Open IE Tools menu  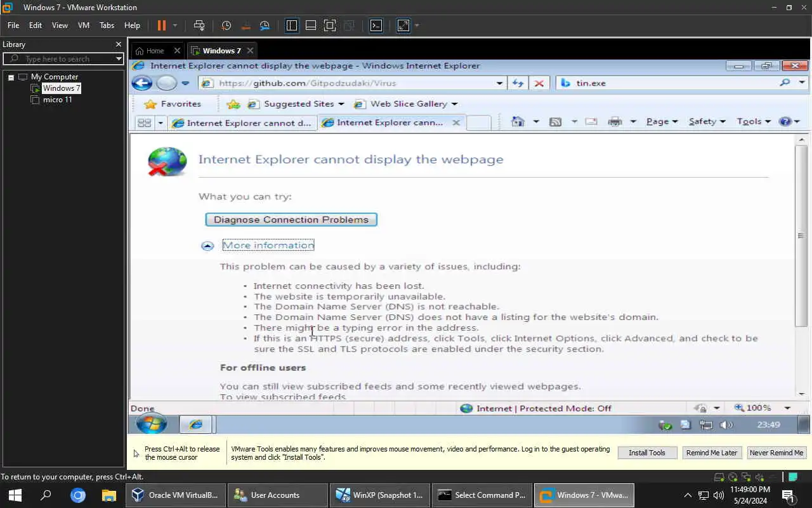[754, 121]
